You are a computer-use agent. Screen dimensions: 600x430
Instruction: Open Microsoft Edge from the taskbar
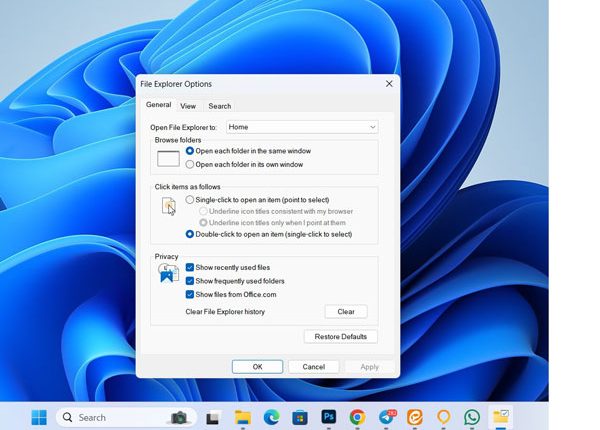[271, 417]
